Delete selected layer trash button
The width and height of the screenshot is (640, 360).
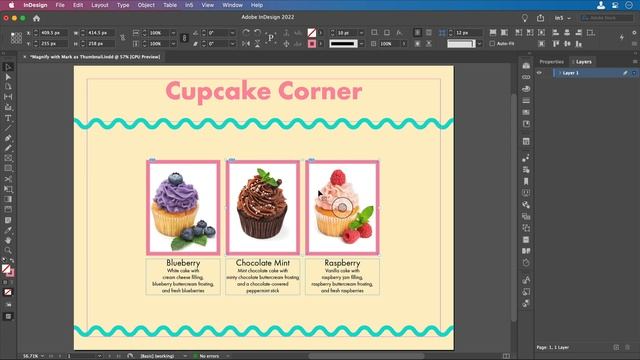click(628, 347)
